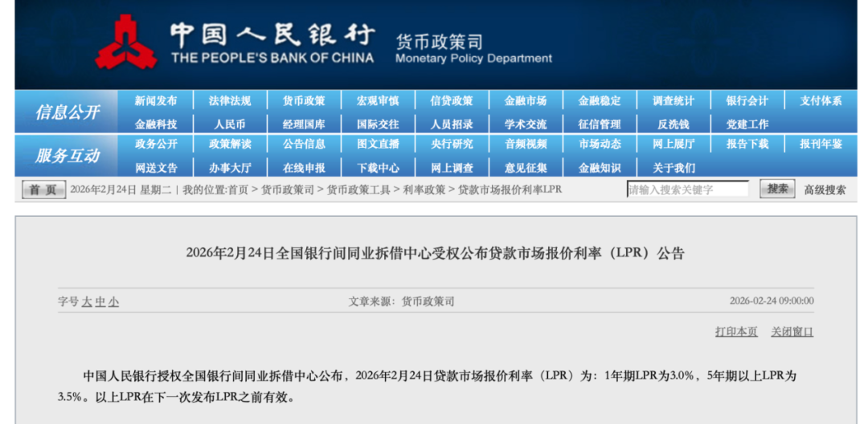Select 音频视频 menu item

526,145
